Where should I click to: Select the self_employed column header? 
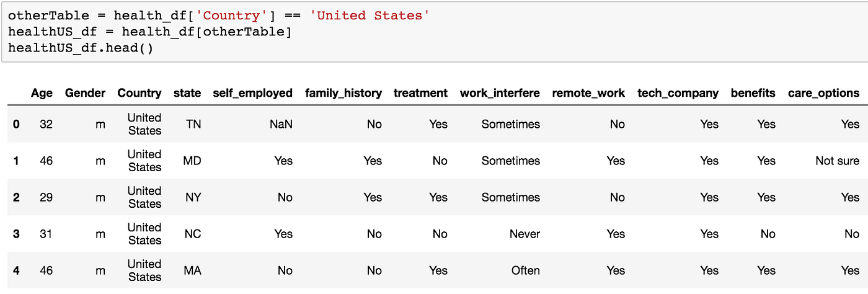click(252, 93)
